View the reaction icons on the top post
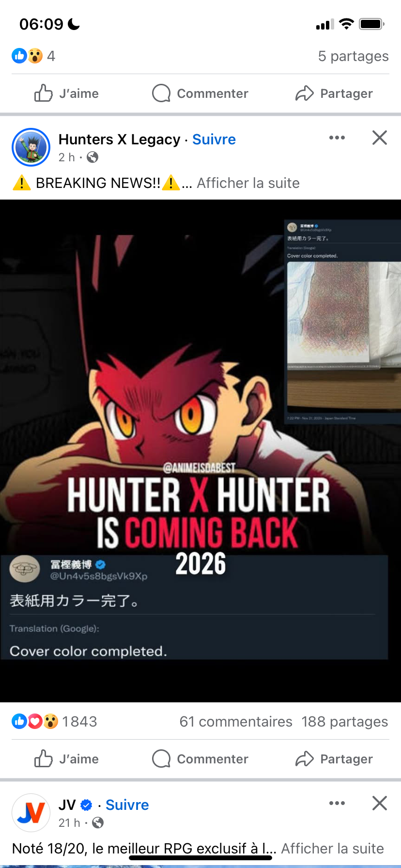The height and width of the screenshot is (868, 401). coord(27,56)
